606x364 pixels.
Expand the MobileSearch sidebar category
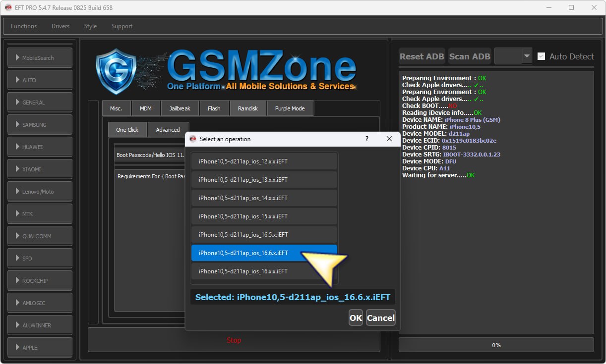pos(40,57)
